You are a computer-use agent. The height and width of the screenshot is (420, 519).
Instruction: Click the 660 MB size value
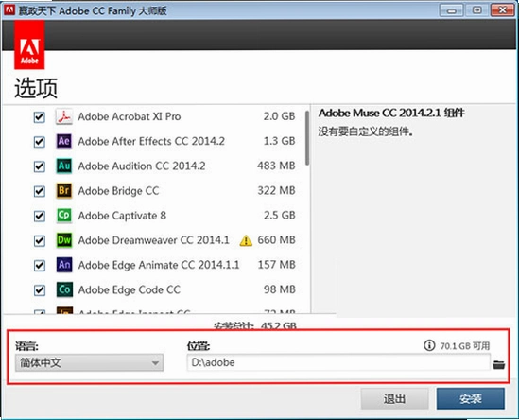(x=276, y=240)
